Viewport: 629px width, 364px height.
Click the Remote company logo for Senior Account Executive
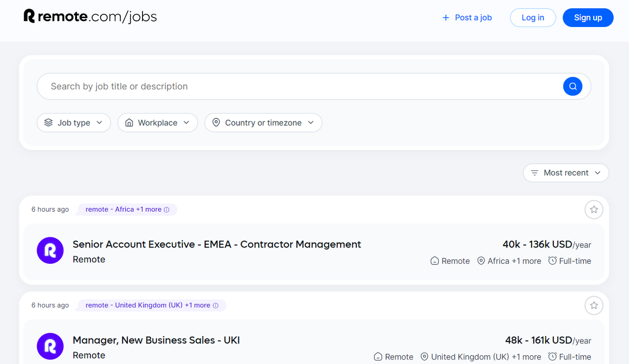point(50,251)
